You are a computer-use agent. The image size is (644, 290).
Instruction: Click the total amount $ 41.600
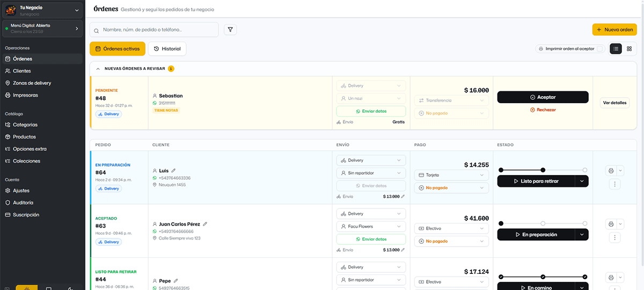[477, 218]
